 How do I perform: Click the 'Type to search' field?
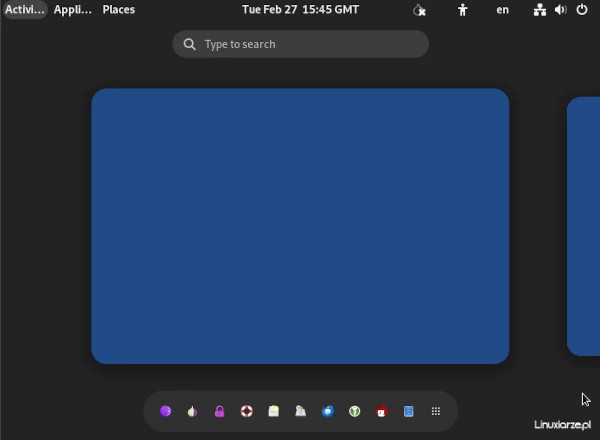pos(300,44)
